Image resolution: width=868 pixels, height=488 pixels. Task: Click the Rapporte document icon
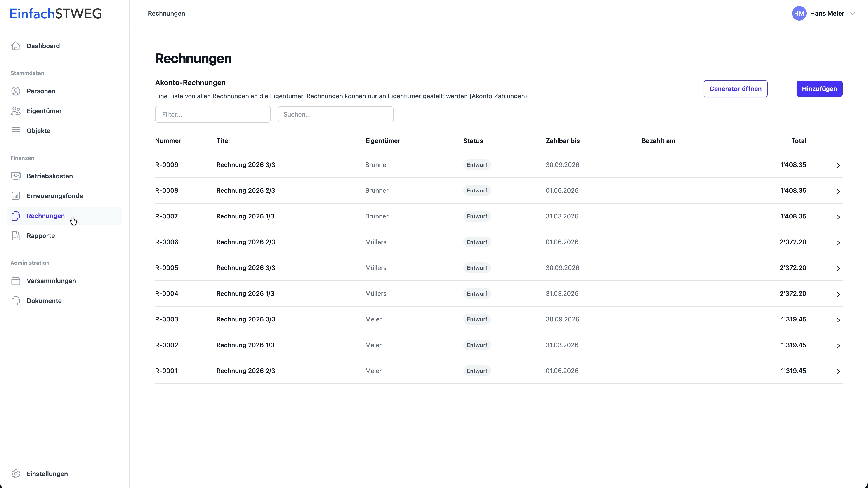[16, 235]
